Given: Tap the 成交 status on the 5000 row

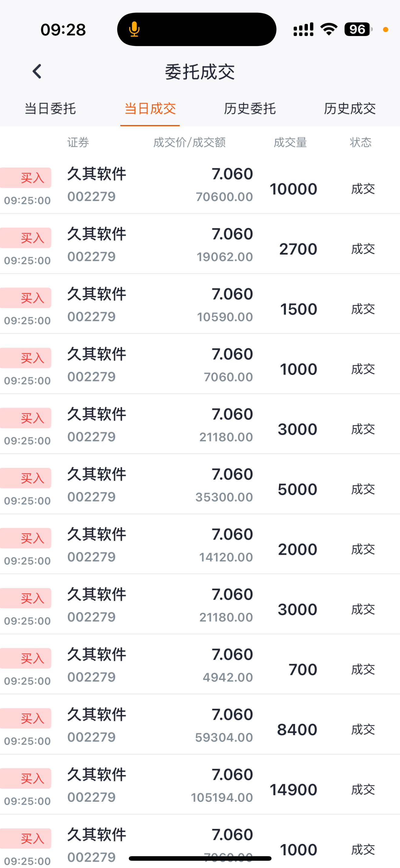Looking at the screenshot, I should (x=363, y=489).
